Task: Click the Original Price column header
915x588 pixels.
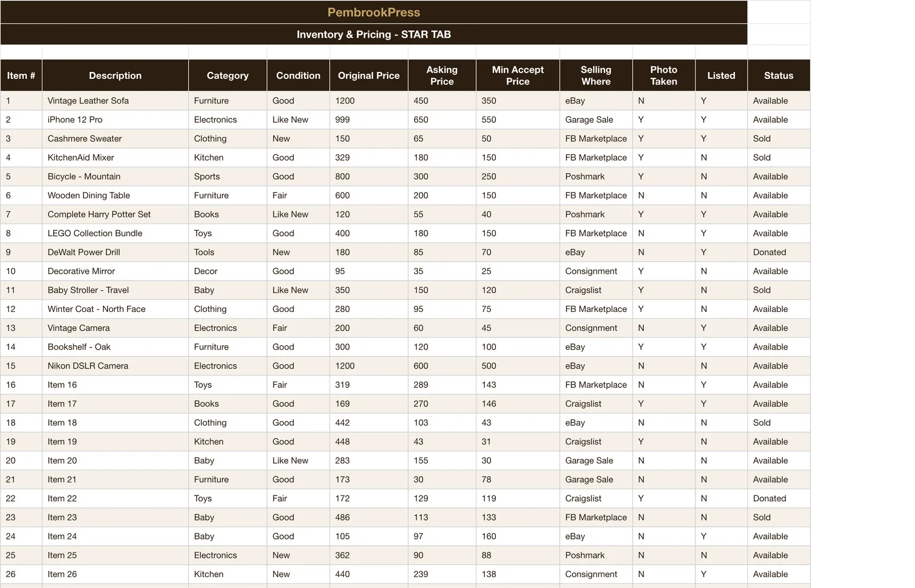Action: tap(369, 75)
